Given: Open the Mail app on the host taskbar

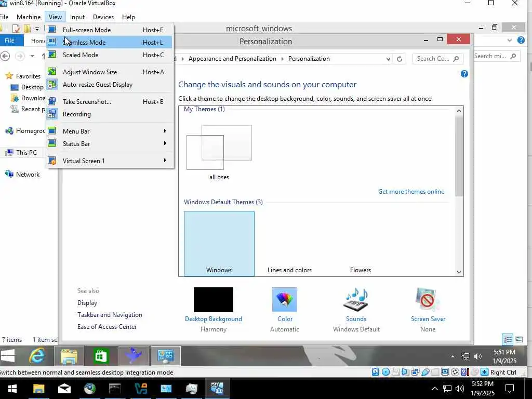Looking at the screenshot, I should [x=64, y=389].
